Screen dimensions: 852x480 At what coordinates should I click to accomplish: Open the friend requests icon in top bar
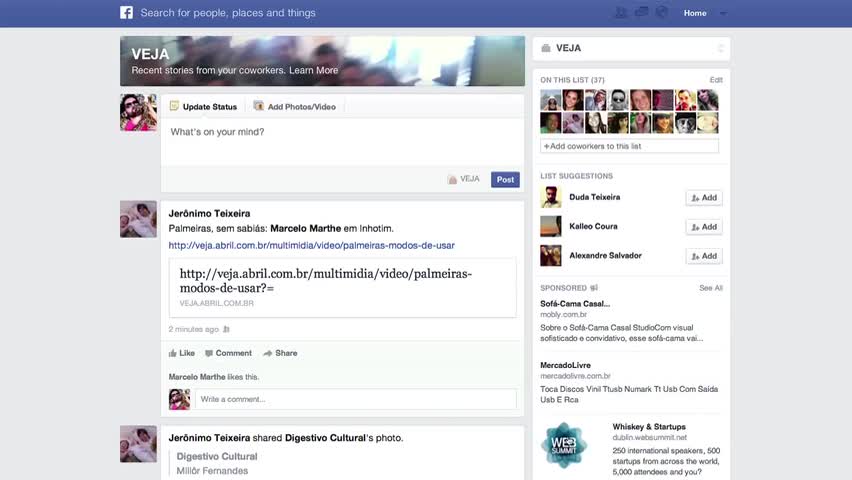620,12
